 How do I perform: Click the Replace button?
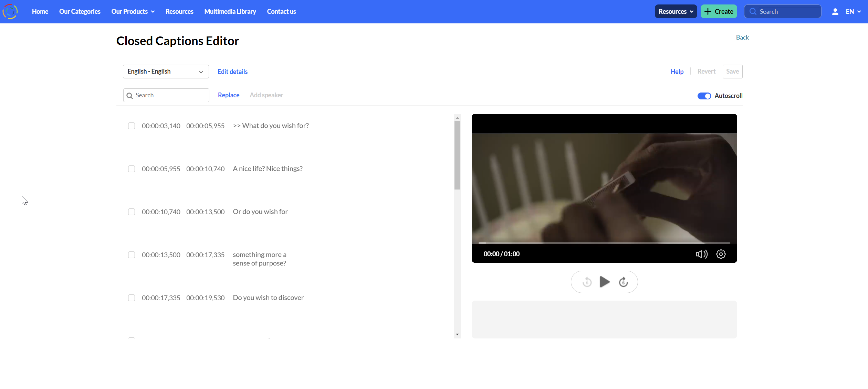click(x=228, y=95)
